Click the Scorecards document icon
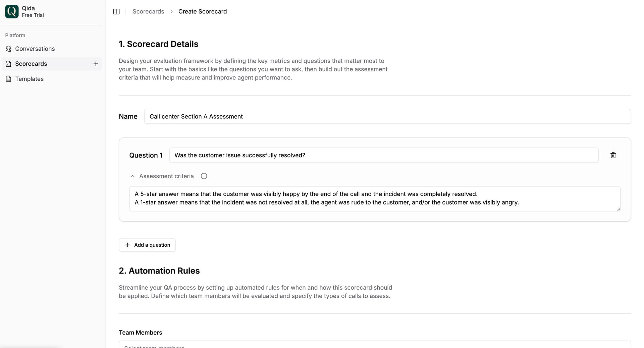Screen dimensions: 644x348 pos(8,64)
